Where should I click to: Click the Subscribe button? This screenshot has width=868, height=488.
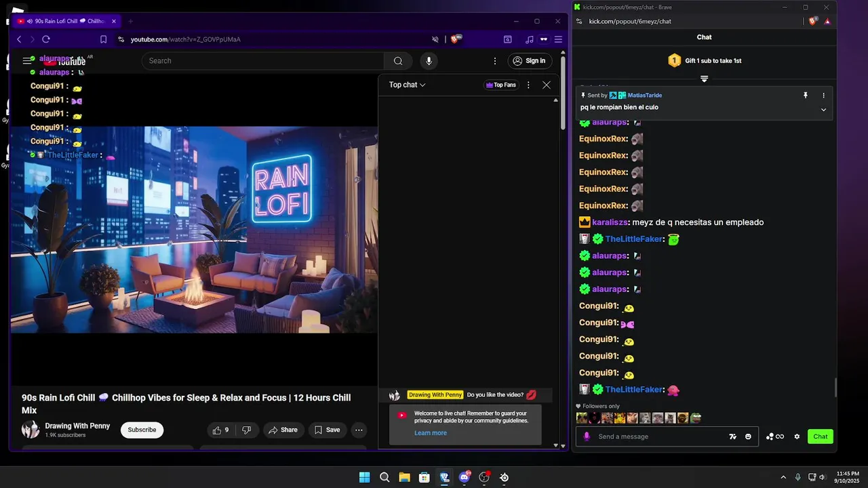coord(142,430)
